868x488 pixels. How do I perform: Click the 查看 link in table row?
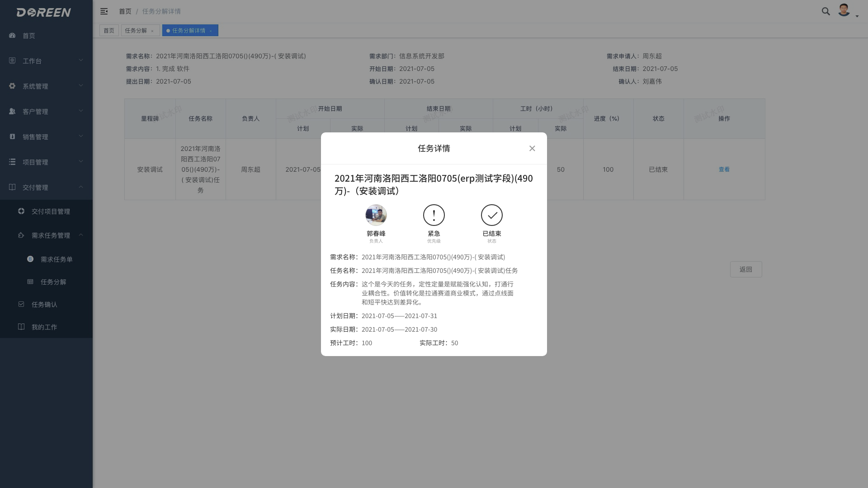pos(724,169)
